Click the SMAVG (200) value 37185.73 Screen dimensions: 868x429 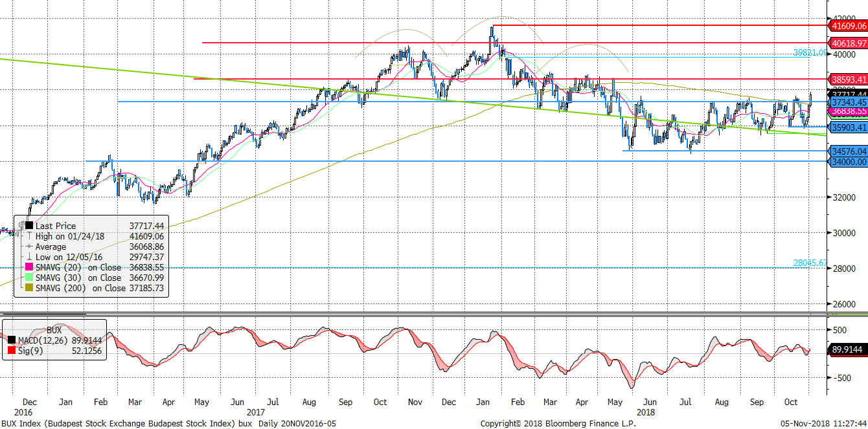pos(147,287)
